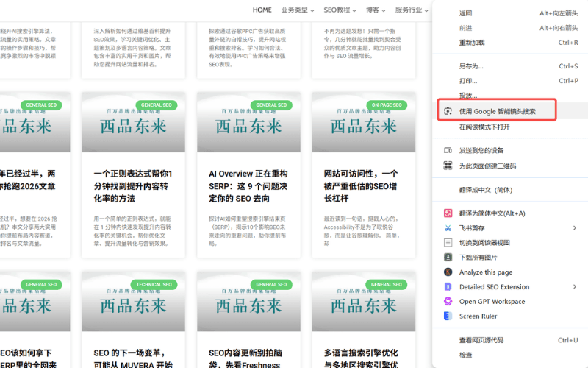Open the 服务行业 dropdown menu
The width and height of the screenshot is (588, 368).
point(412,10)
